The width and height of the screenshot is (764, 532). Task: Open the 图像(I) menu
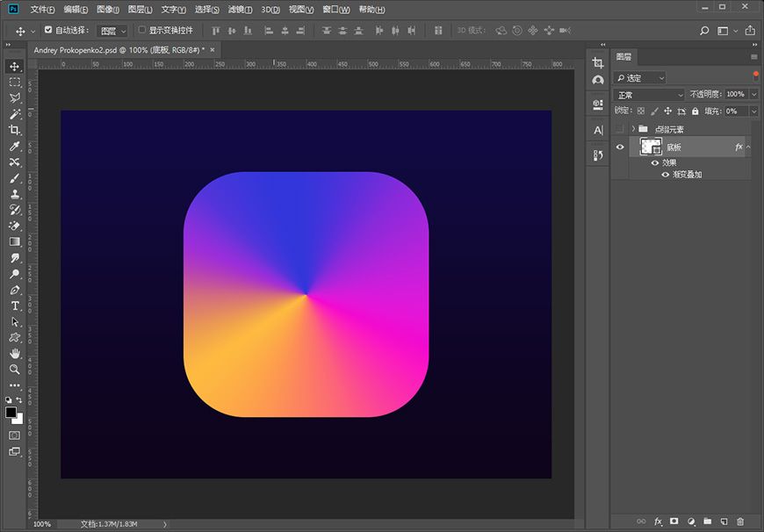(108, 10)
